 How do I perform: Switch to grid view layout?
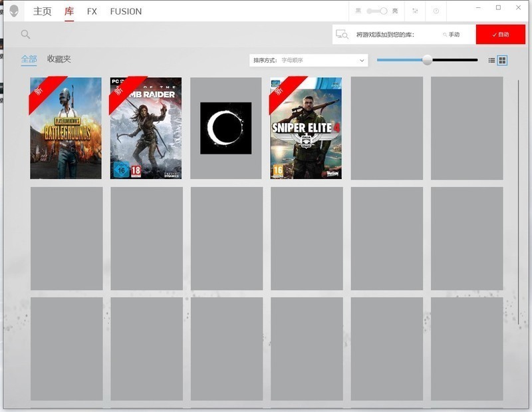(x=502, y=61)
